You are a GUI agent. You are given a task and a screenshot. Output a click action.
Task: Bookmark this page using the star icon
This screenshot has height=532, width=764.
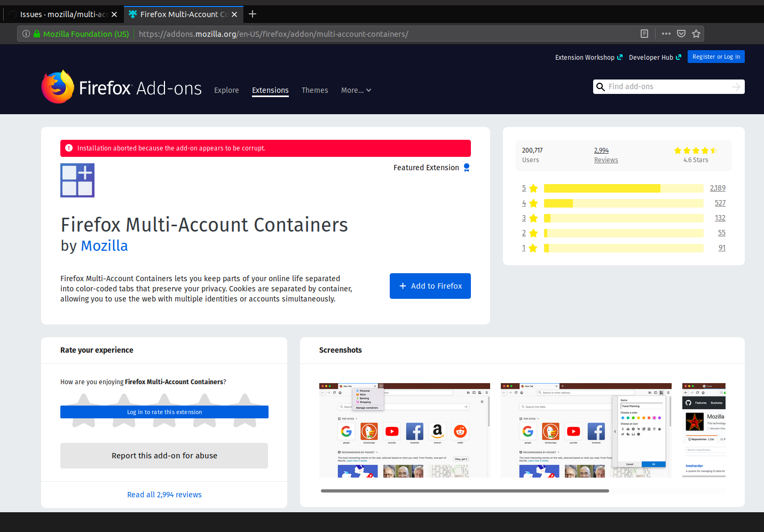(x=696, y=34)
